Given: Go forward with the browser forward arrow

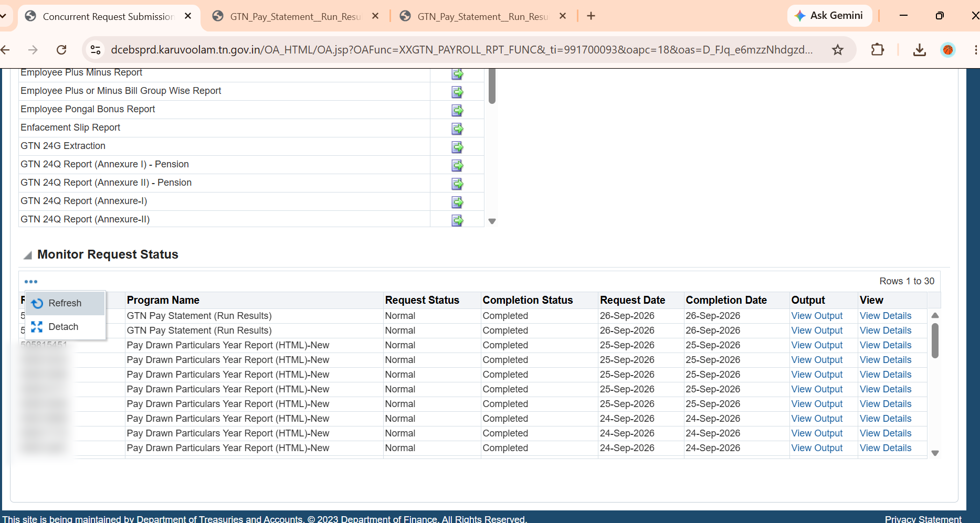Looking at the screenshot, I should 33,50.
